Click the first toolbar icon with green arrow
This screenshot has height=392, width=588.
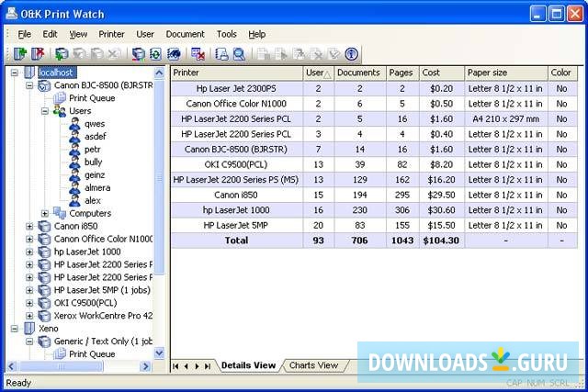19,54
